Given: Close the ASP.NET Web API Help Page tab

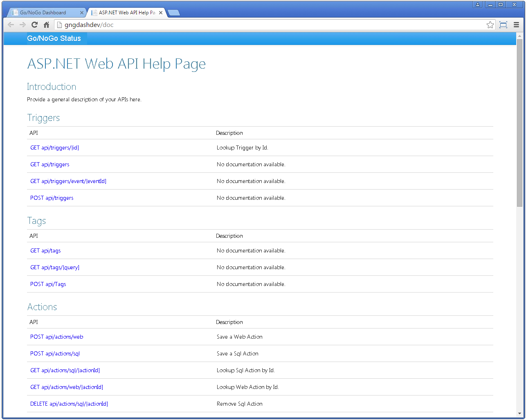Looking at the screenshot, I should click(x=161, y=13).
